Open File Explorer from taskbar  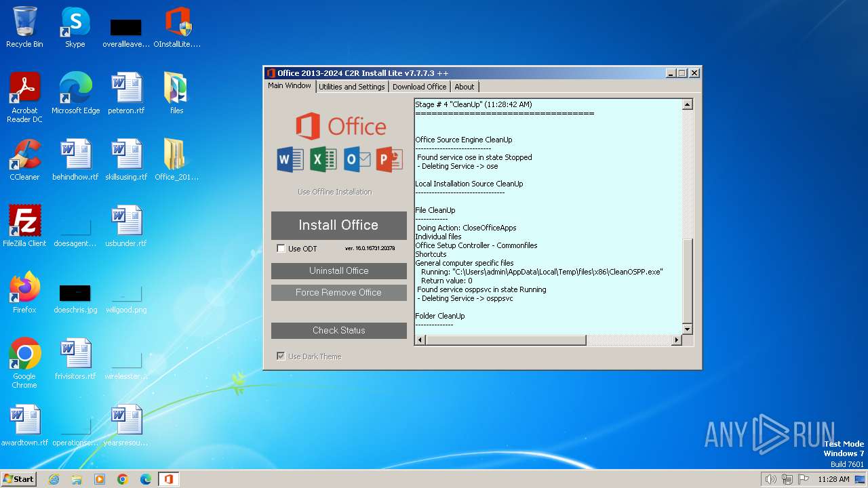pos(77,479)
